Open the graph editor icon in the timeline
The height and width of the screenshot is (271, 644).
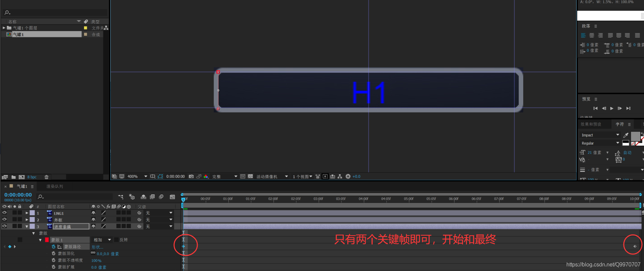(172, 197)
